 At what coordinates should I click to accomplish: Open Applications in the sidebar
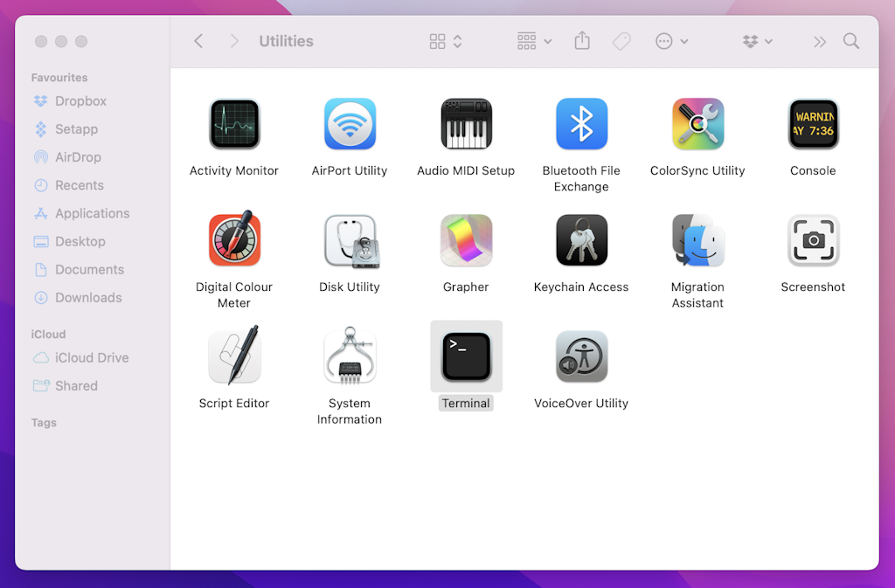coord(92,213)
